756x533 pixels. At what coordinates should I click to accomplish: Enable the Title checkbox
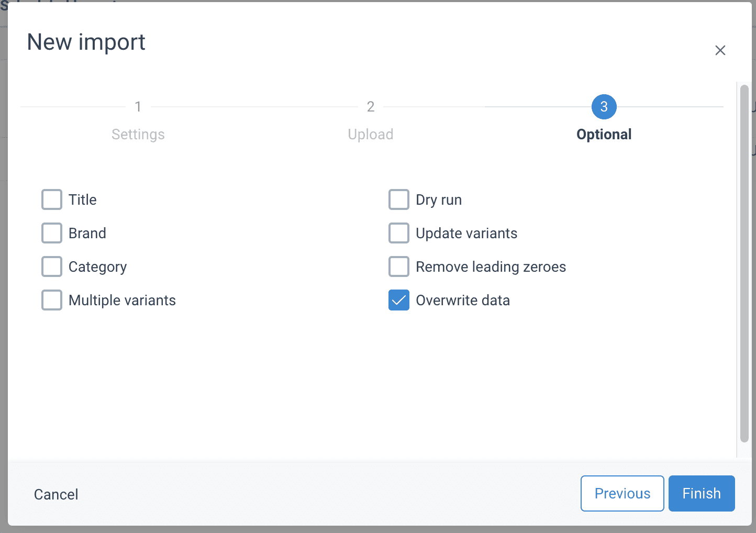point(52,199)
